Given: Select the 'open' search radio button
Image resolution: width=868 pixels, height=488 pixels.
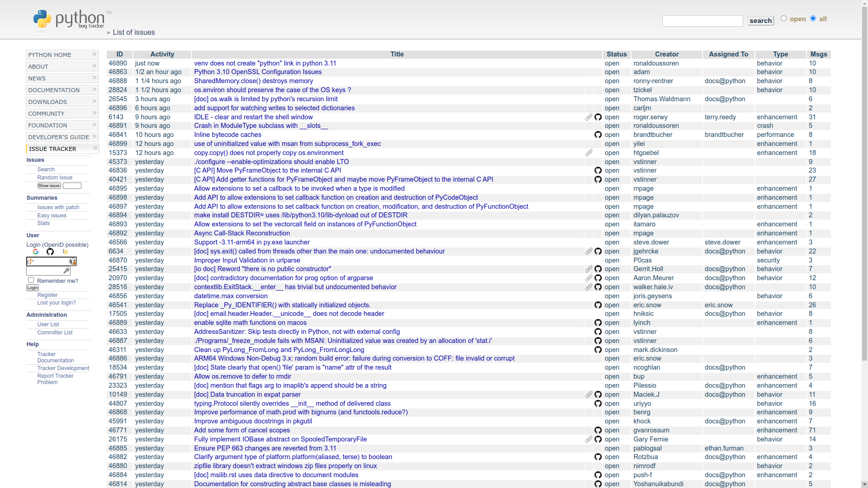Looking at the screenshot, I should pos(783,19).
